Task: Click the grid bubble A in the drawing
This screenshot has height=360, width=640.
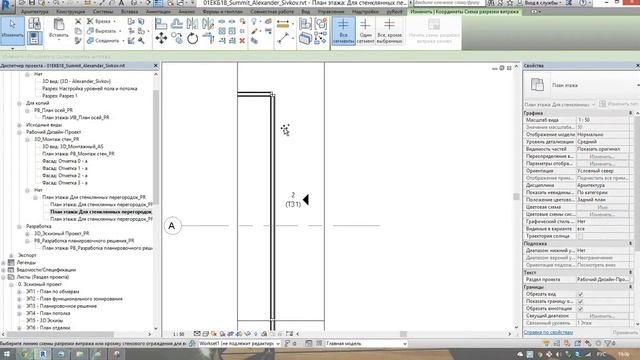Action: click(x=172, y=226)
